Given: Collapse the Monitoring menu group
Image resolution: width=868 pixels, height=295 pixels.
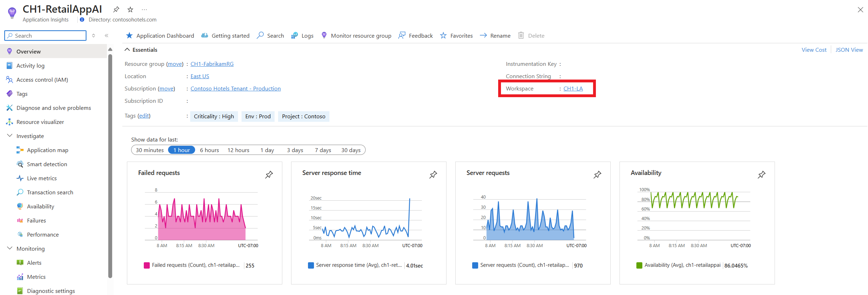Looking at the screenshot, I should point(9,249).
